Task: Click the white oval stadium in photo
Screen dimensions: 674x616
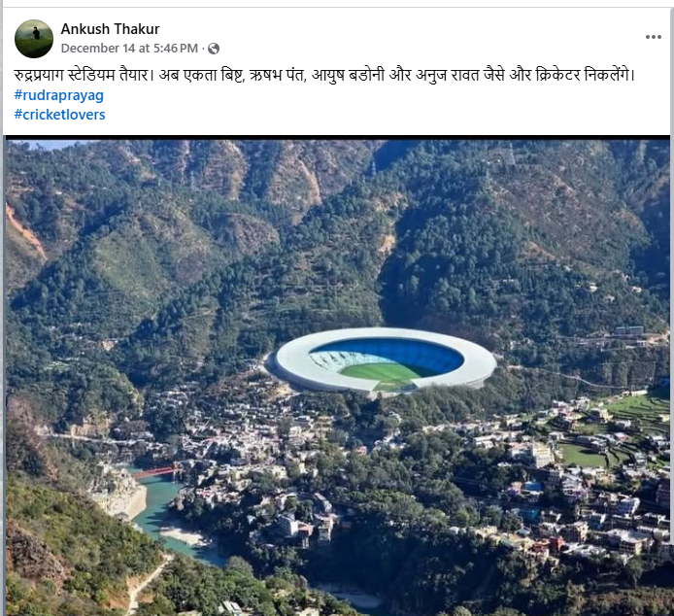Action: pyautogui.click(x=386, y=360)
